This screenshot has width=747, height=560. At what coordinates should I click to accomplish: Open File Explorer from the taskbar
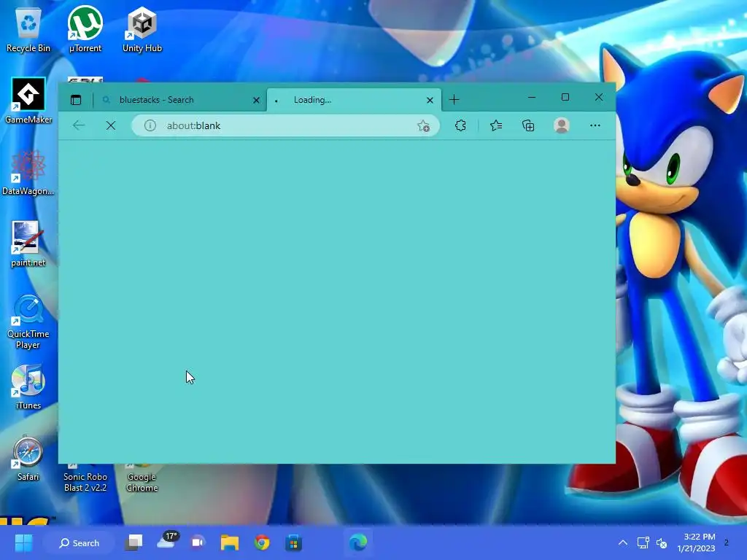coord(230,542)
